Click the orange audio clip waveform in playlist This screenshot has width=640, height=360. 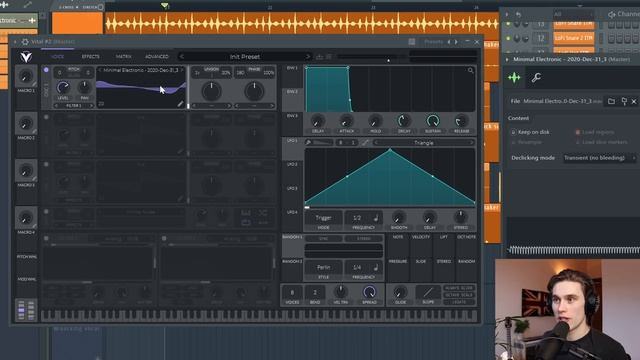tap(301, 24)
